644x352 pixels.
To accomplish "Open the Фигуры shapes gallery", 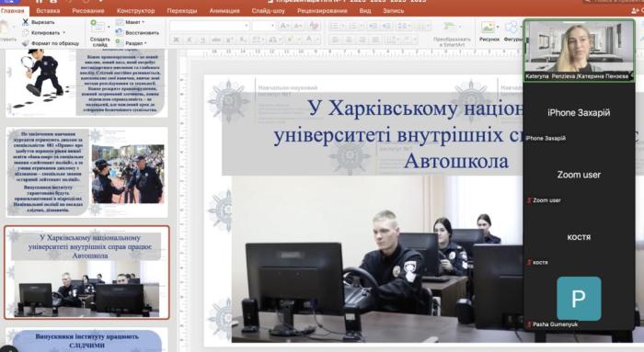I will [512, 28].
